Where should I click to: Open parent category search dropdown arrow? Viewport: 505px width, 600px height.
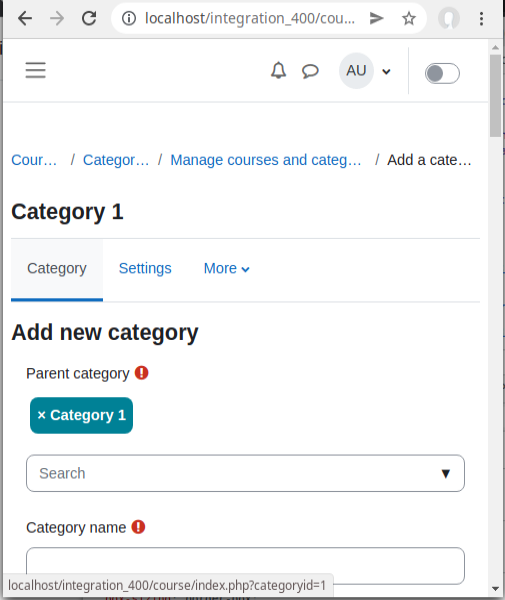[x=445, y=474]
